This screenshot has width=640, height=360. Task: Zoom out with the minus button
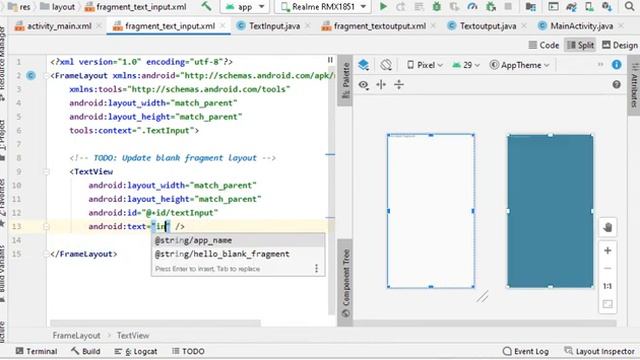[607, 269]
